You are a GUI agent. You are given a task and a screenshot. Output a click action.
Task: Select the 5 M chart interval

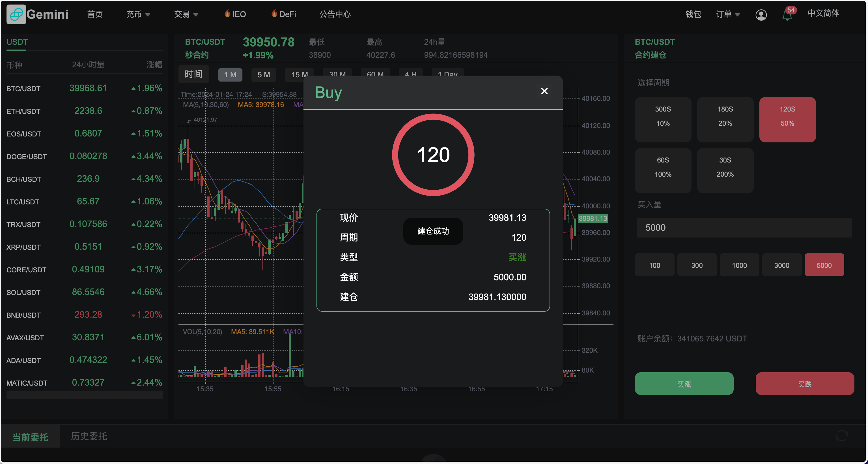point(264,74)
